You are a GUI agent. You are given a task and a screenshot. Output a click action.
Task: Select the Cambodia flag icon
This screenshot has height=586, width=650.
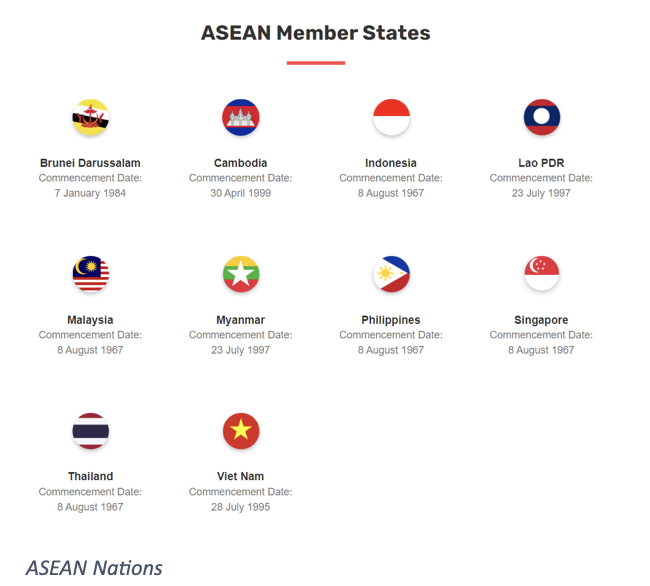(241, 118)
